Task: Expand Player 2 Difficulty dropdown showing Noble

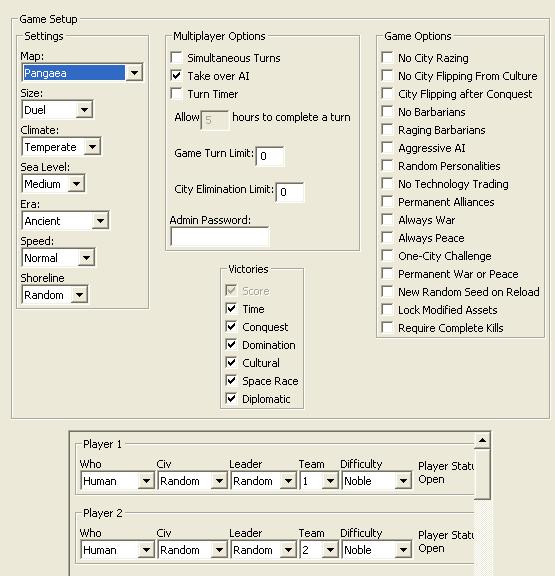Action: (377, 550)
